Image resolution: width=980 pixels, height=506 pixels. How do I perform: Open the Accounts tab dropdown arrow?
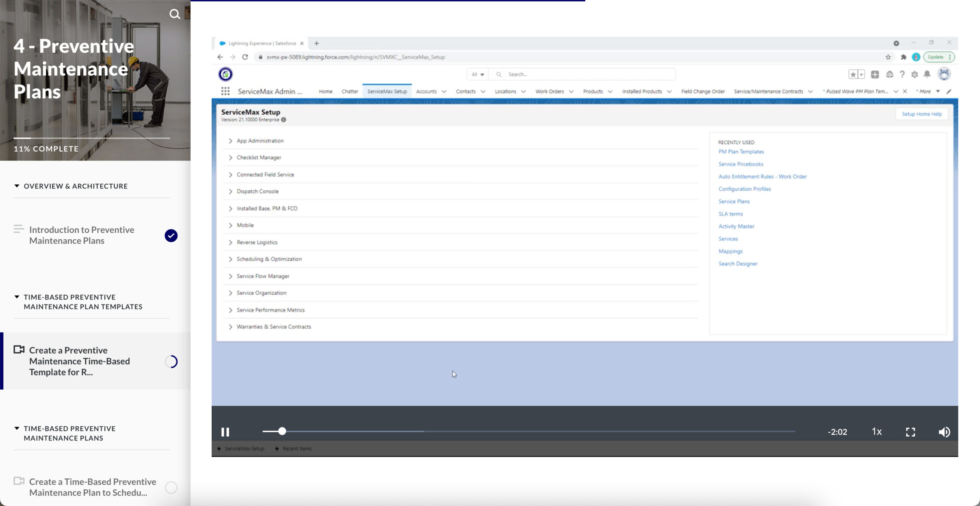(444, 92)
